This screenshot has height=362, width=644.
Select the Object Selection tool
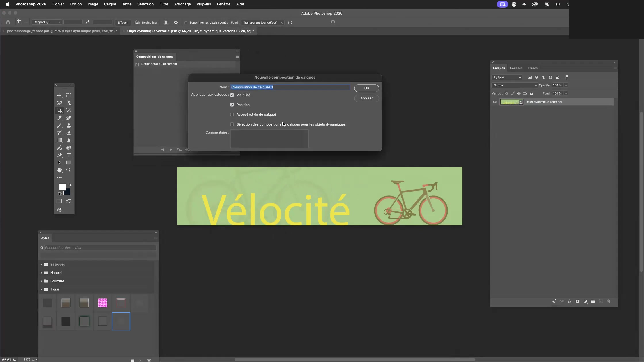(x=69, y=103)
